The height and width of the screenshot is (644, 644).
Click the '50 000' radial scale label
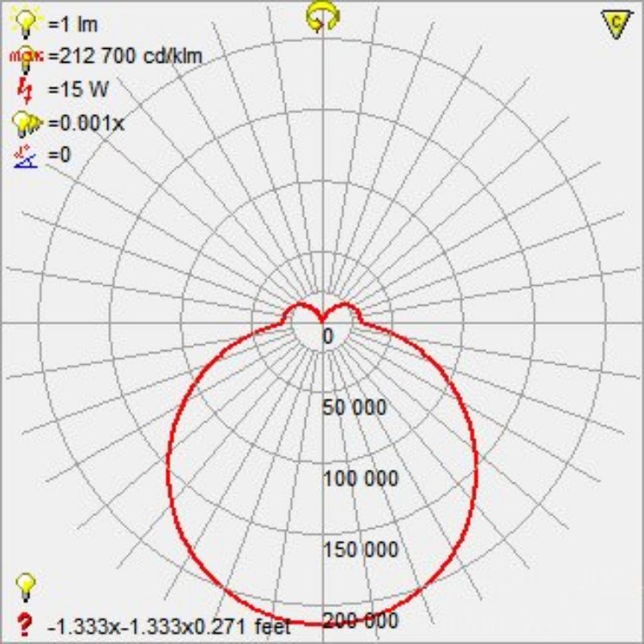[355, 407]
